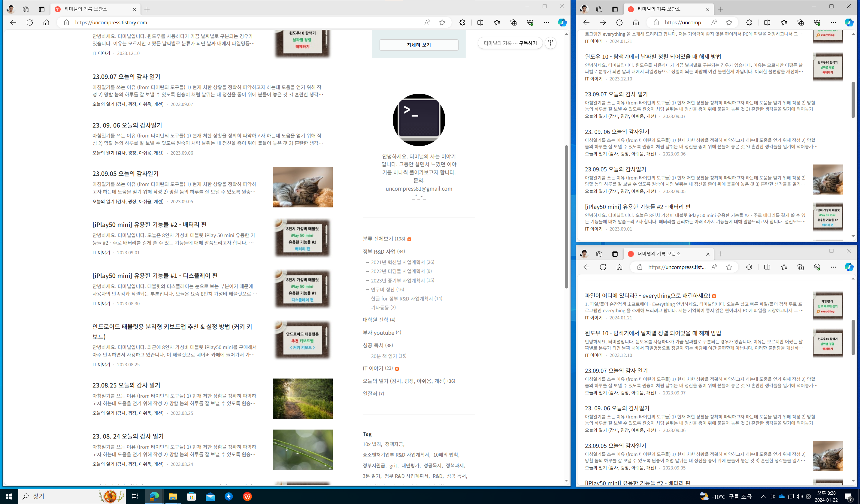
Task: Open Settings and more ellipsis menu
Action: (x=547, y=23)
